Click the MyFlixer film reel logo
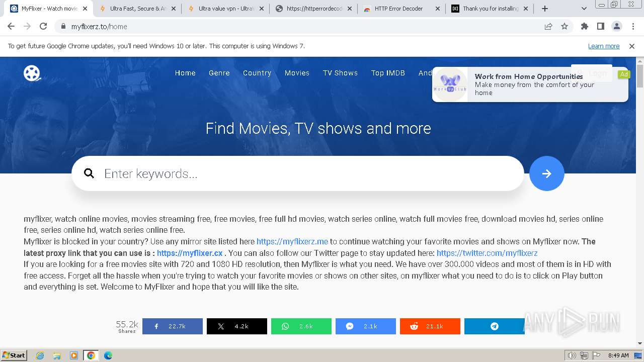The image size is (644, 362). point(32,73)
